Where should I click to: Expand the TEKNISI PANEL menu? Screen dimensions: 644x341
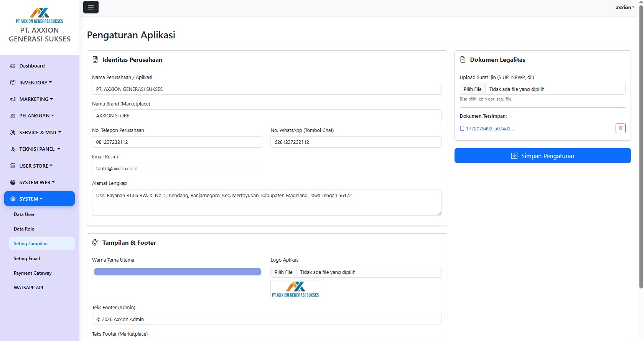[40, 149]
